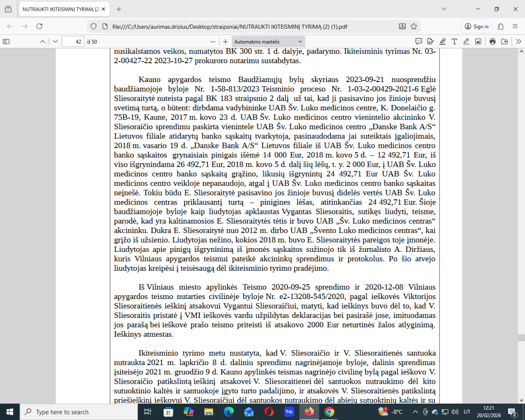The image size is (525, 420).
Task: Open a new browser tab
Action: [118, 9]
